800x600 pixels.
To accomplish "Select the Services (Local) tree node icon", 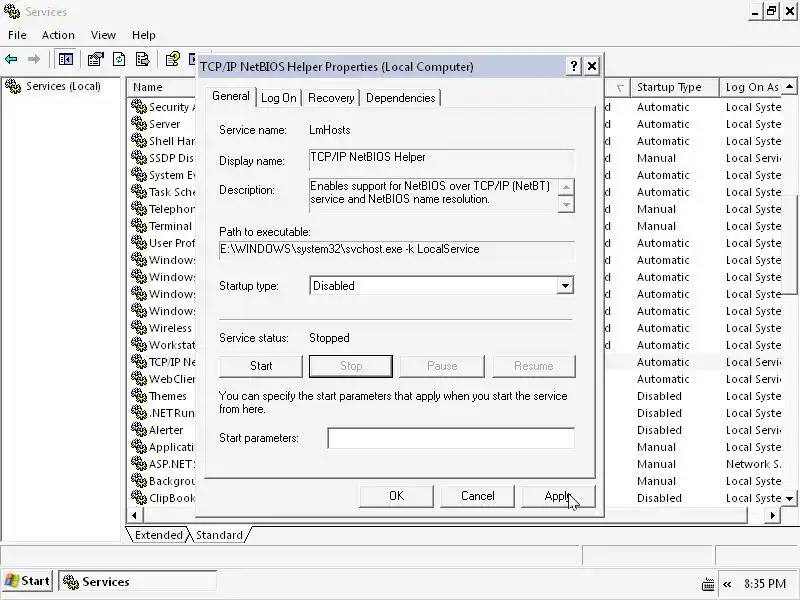I will [13, 86].
